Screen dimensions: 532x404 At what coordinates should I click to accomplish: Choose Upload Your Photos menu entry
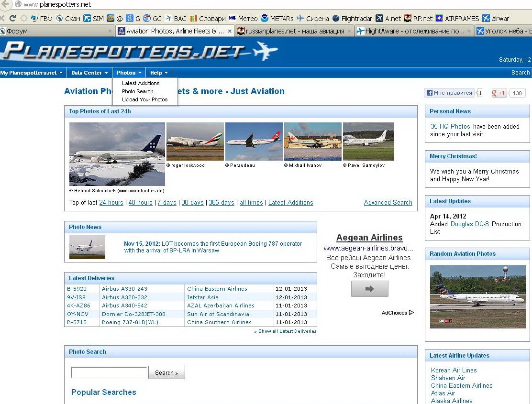[144, 99]
